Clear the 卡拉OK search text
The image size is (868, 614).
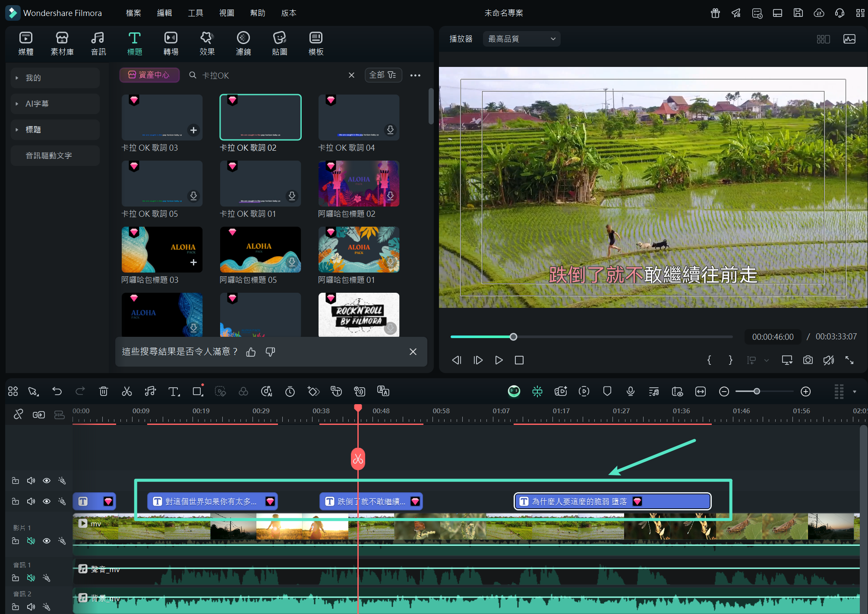click(x=351, y=75)
